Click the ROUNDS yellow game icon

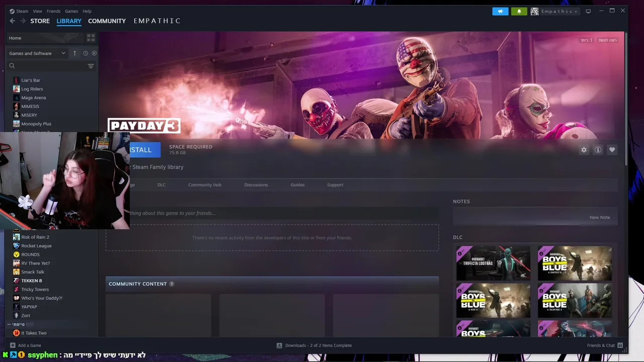[16, 254]
